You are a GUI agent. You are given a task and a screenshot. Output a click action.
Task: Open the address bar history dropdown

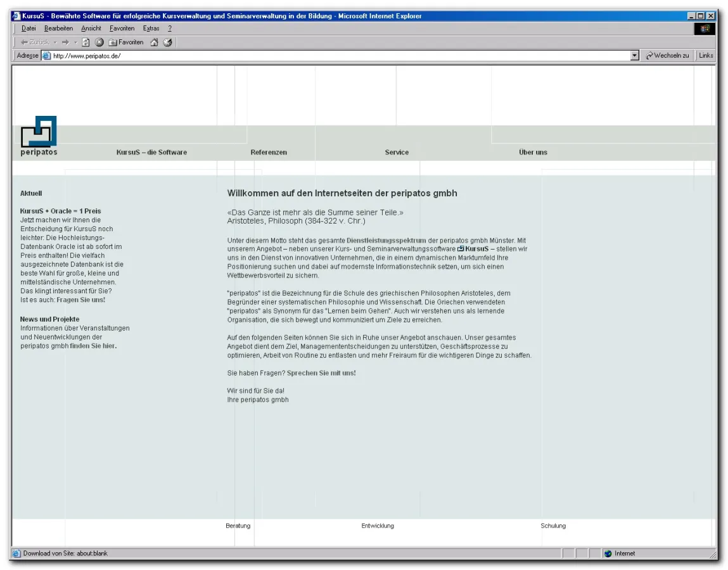coord(635,56)
